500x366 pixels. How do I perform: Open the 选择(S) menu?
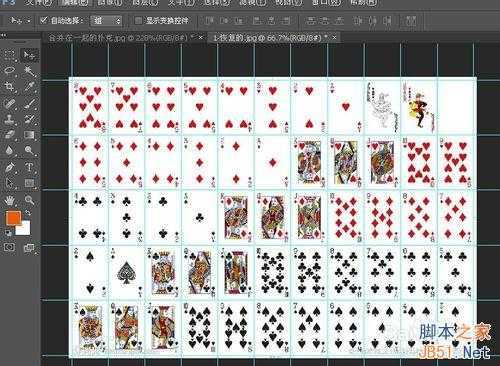tap(217, 3)
